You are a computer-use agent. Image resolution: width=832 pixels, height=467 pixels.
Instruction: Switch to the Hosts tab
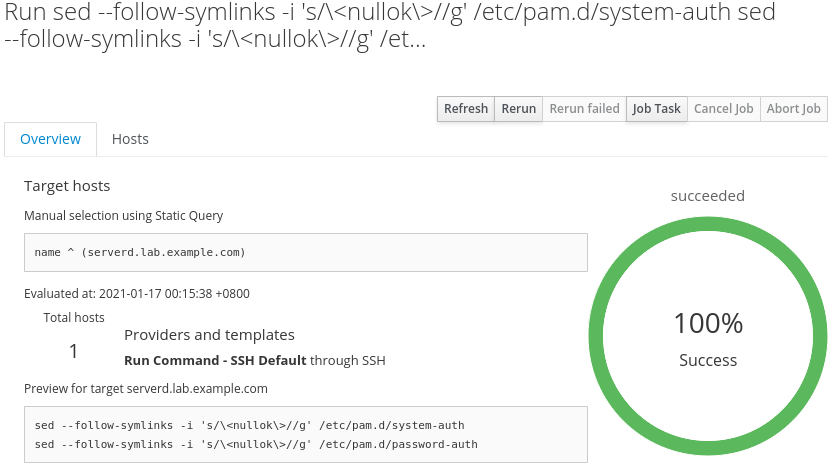130,139
